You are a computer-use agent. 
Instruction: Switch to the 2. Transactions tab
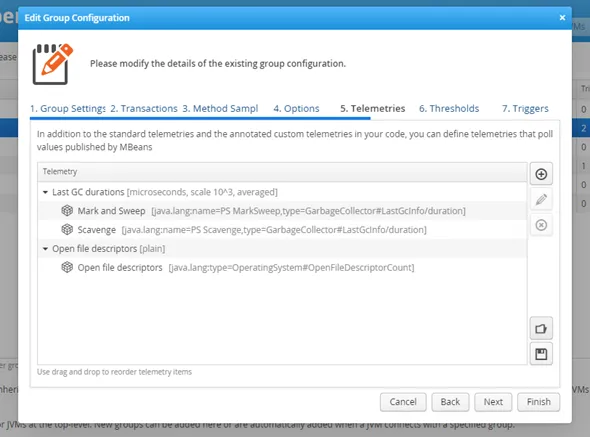[144, 108]
